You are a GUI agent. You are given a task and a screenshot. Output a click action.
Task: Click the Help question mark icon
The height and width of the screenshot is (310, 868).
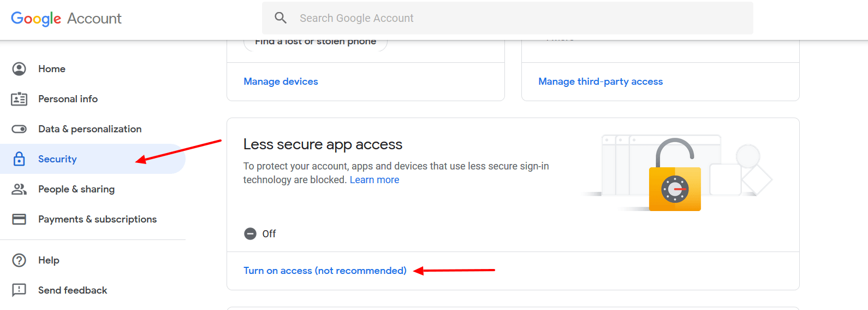[x=19, y=260]
